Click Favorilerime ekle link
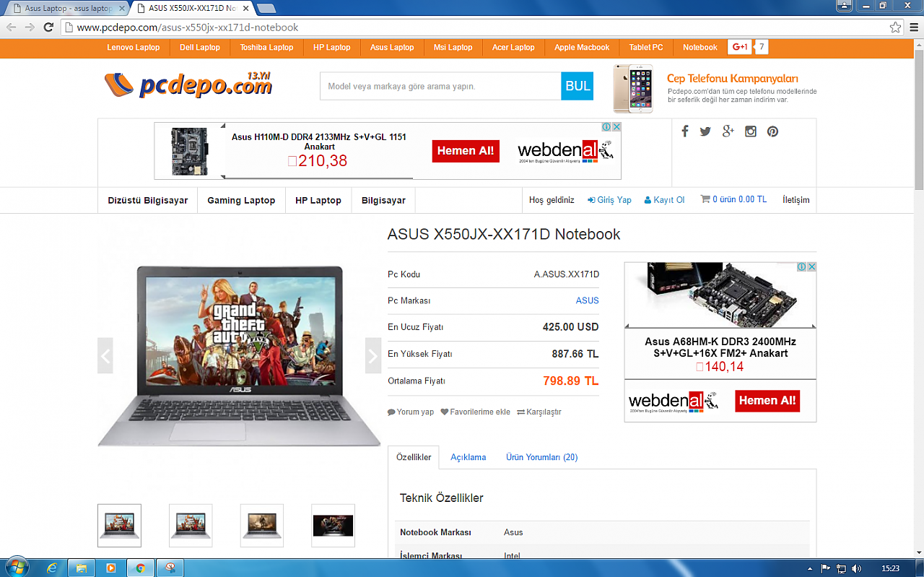The width and height of the screenshot is (924, 577). 476,412
